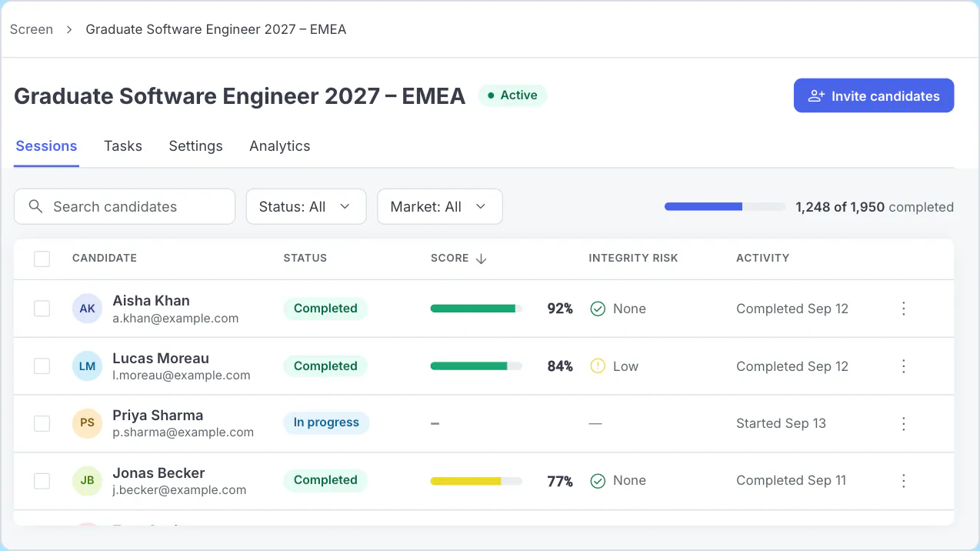
Task: Click the completion progress bar
Action: (x=725, y=206)
